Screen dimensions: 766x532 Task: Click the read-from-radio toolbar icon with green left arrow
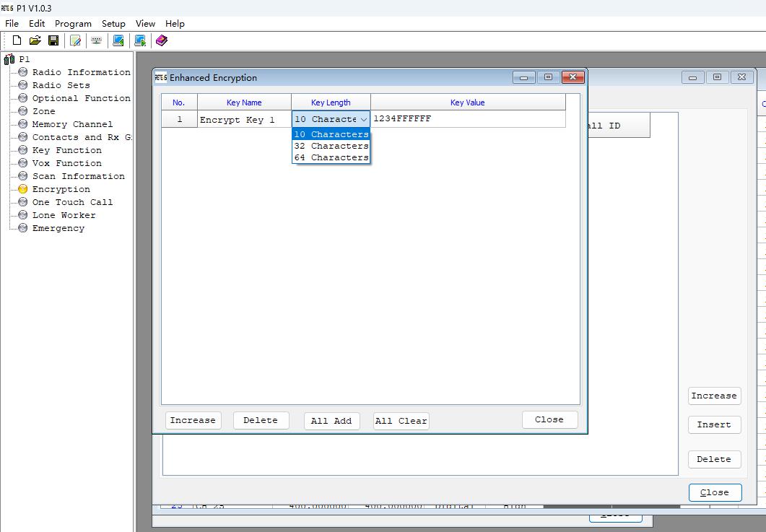point(118,40)
